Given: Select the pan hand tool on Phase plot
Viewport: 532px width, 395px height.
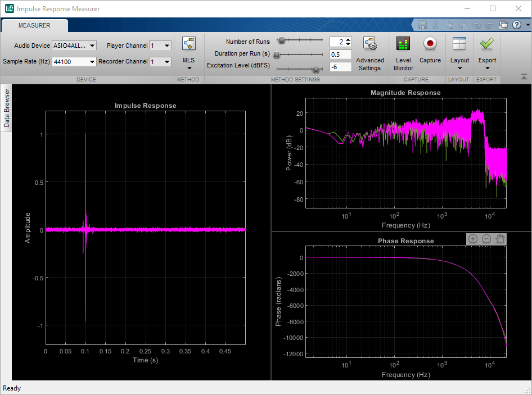Looking at the screenshot, I should [500, 239].
